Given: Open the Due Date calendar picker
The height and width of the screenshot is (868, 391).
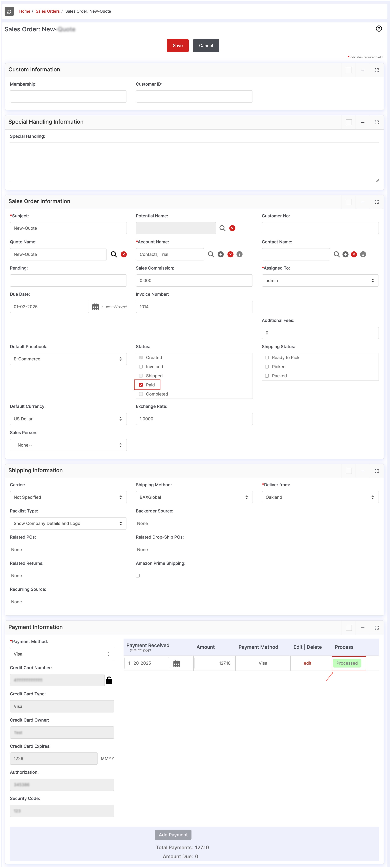Looking at the screenshot, I should click(x=95, y=307).
